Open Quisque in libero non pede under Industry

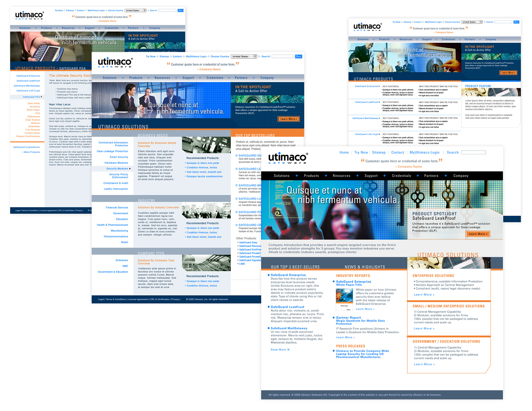click(203, 228)
